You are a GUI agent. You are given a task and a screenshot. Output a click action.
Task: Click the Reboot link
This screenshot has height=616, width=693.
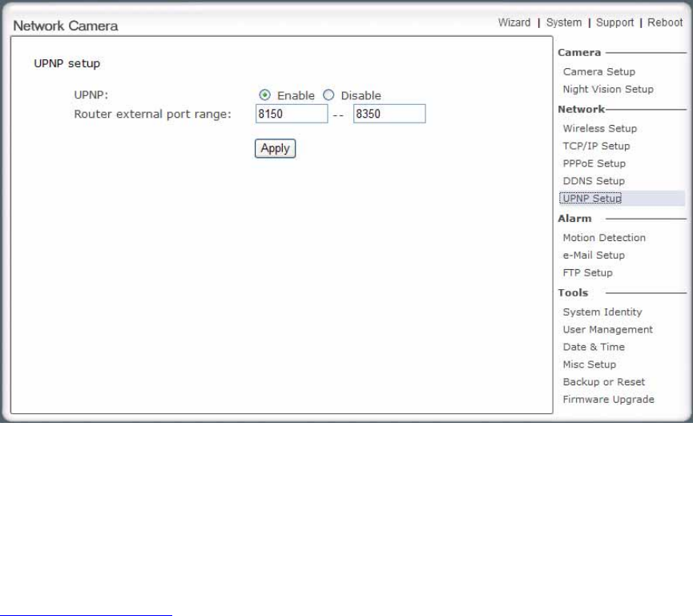point(665,22)
